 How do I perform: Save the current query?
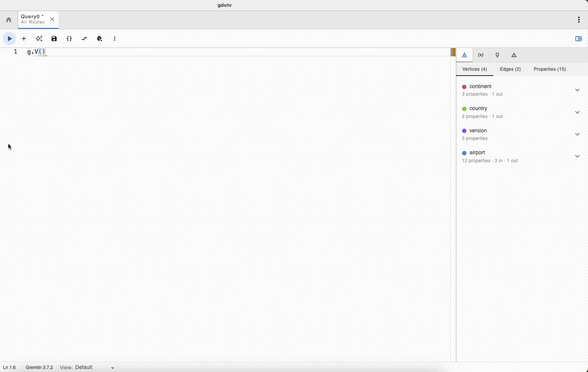pyautogui.click(x=54, y=39)
